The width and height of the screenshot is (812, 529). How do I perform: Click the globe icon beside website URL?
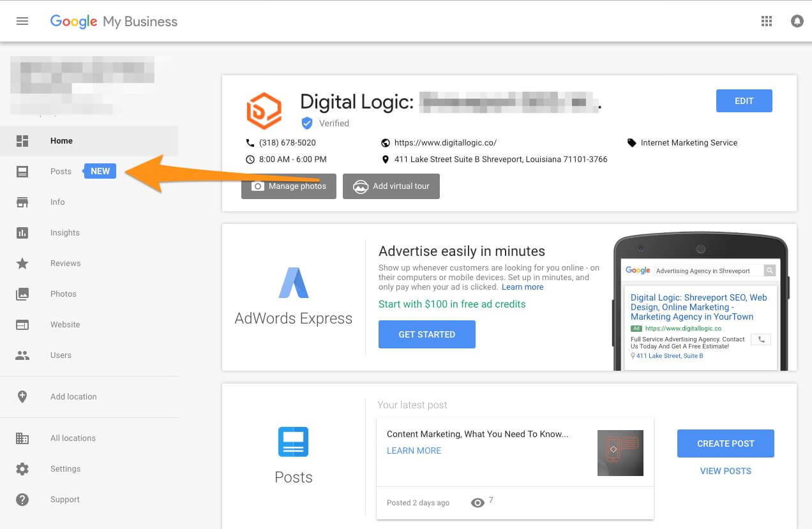coord(386,143)
